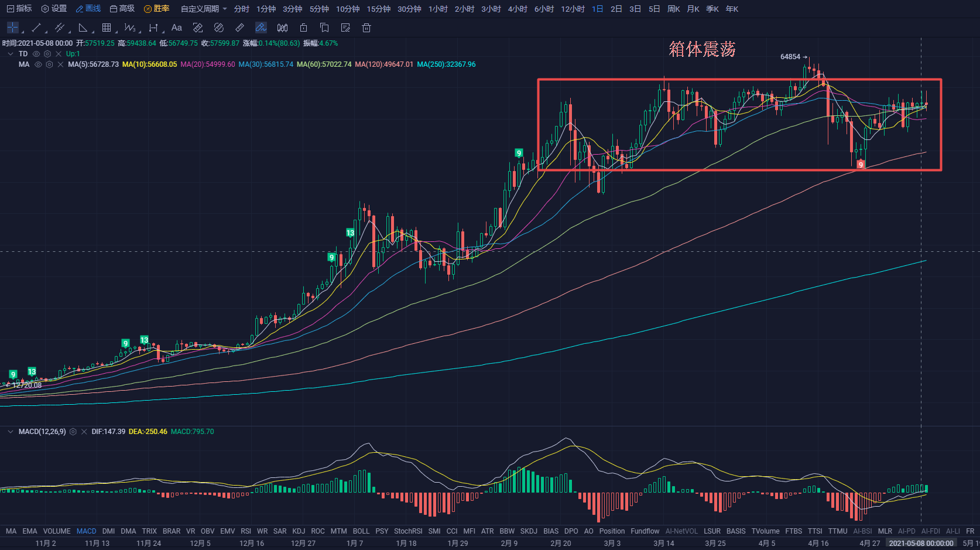Image resolution: width=980 pixels, height=550 pixels.
Task: Open the 高级 advanced menu
Action: coord(122,9)
